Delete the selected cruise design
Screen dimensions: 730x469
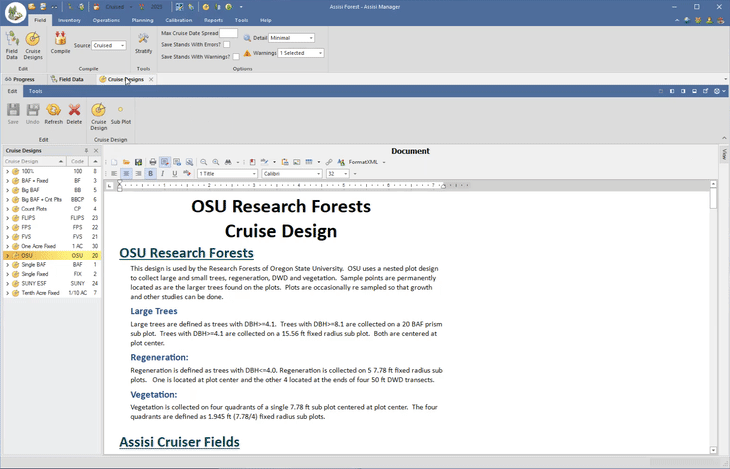click(74, 114)
